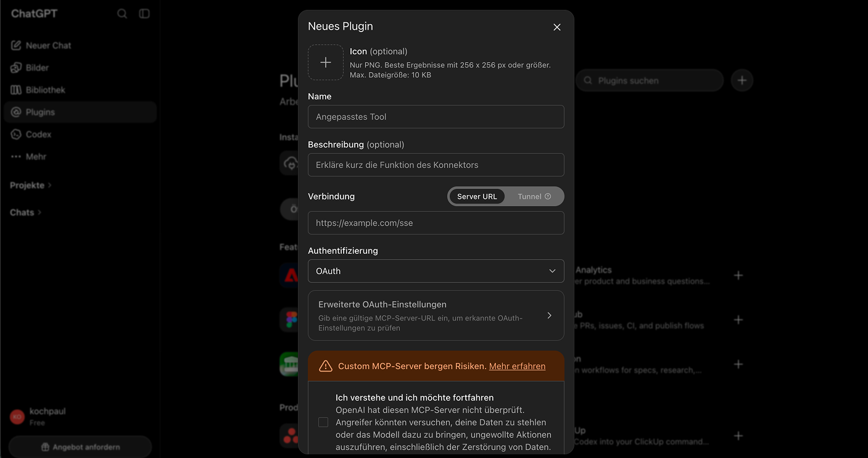Collapse sidebar using the panel toggle icon
This screenshot has height=458, width=868.
pos(144,14)
